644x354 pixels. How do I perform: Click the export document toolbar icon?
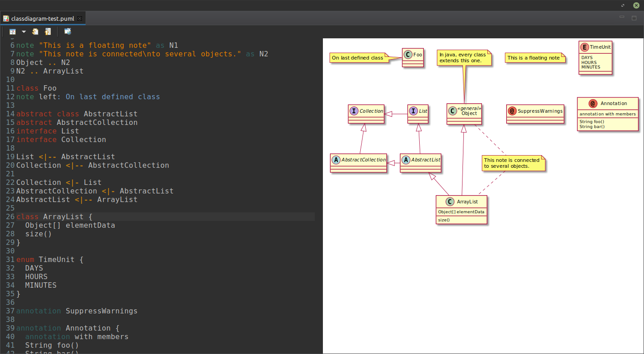pos(48,32)
